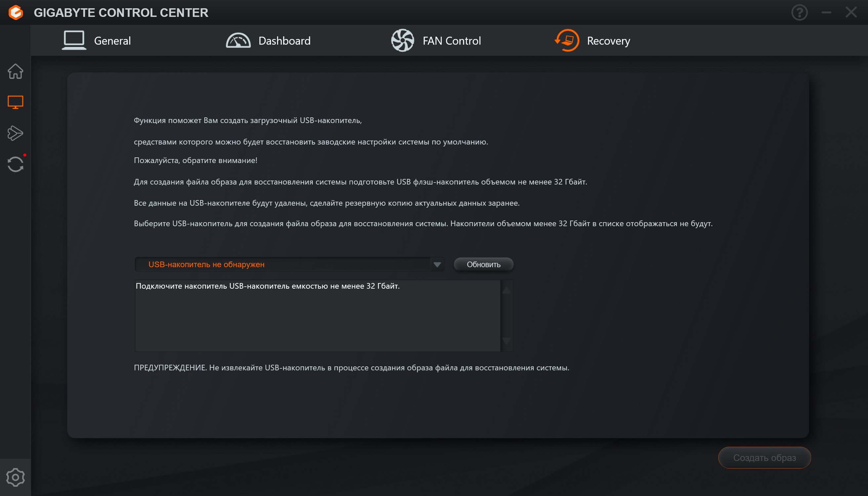Screen dimensions: 868x496
Task: Click the FAN Control fan icon
Action: (402, 41)
